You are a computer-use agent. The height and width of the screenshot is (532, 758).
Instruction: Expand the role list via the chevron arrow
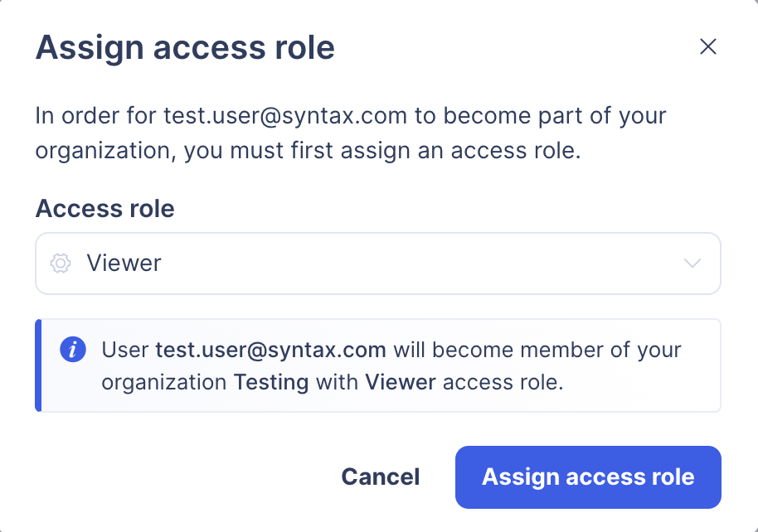click(x=692, y=264)
